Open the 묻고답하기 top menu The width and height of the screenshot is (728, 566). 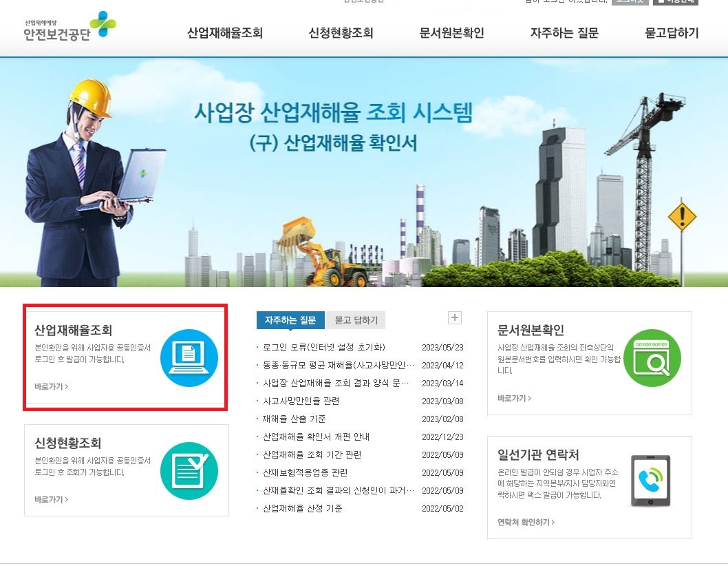(x=672, y=33)
